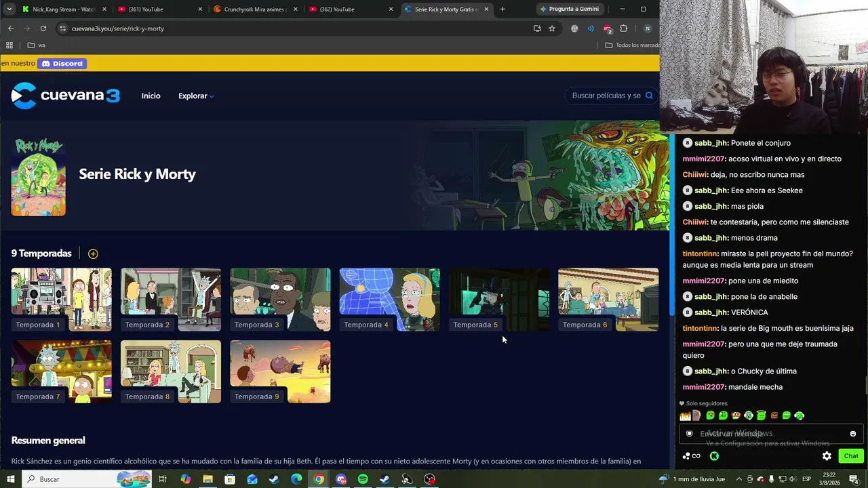Click username Chiiiwi on 'deja, no escribo' message
Image resolution: width=868 pixels, height=488 pixels.
pyautogui.click(x=695, y=175)
